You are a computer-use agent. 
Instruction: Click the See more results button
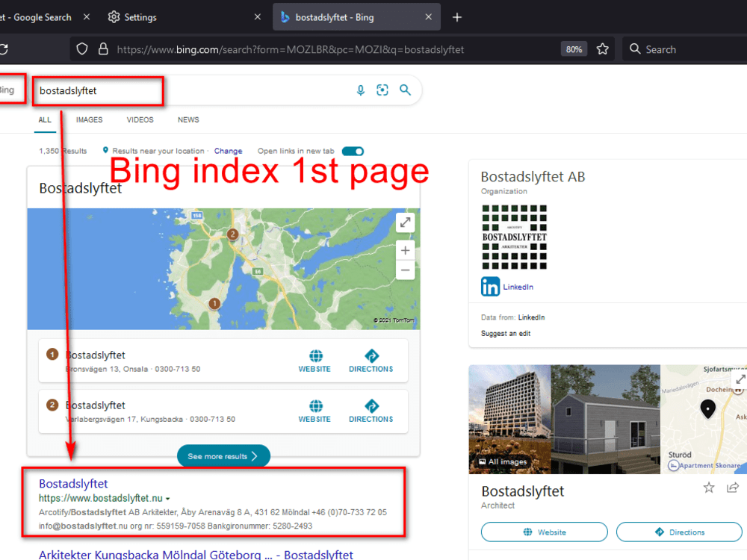223,456
